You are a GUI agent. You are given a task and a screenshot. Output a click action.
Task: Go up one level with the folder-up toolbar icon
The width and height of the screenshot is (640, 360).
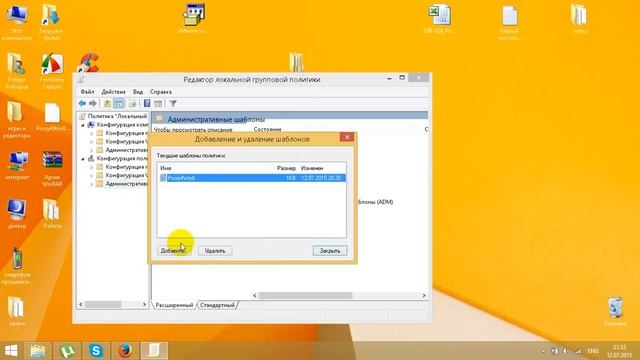tap(107, 104)
